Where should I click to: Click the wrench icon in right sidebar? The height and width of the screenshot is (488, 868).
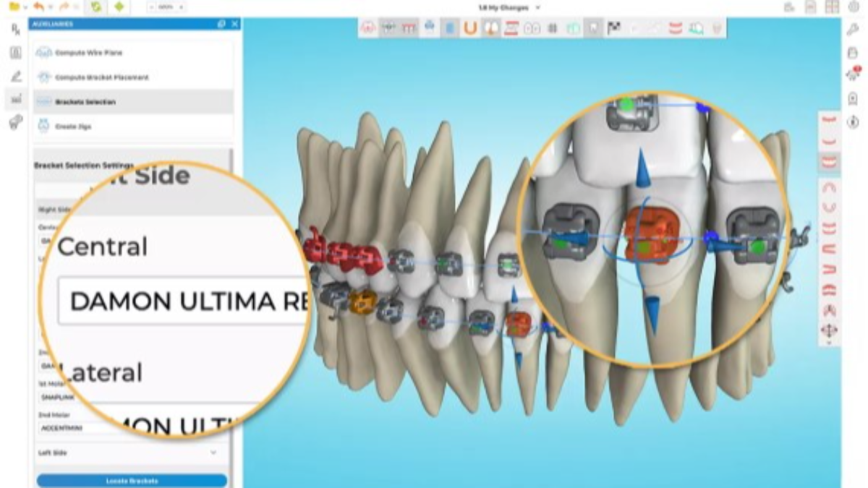pyautogui.click(x=852, y=29)
